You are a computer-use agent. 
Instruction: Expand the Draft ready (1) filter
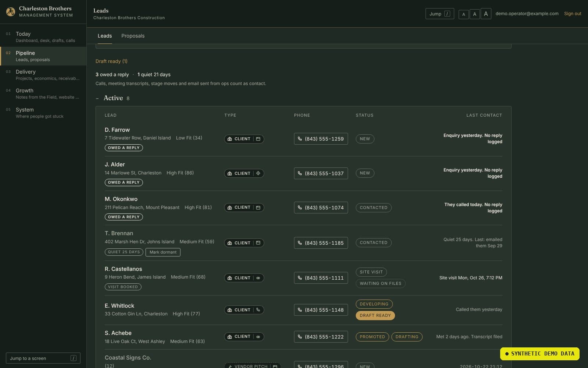pos(111,61)
